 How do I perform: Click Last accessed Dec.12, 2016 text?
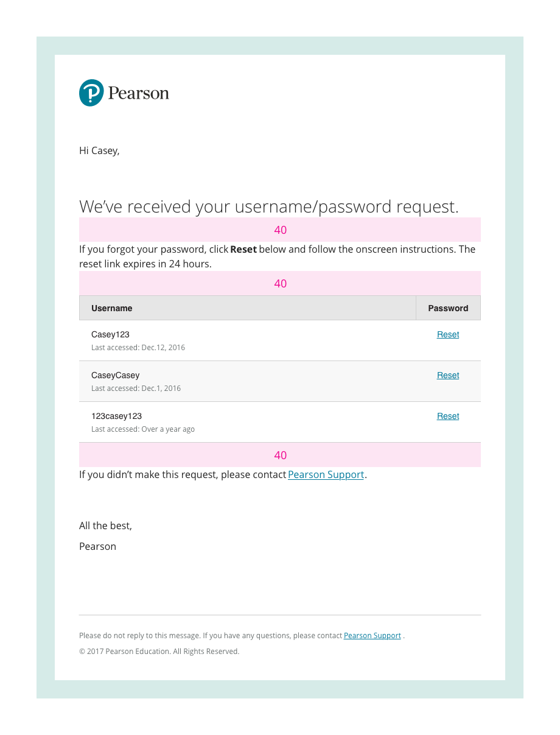coord(138,348)
